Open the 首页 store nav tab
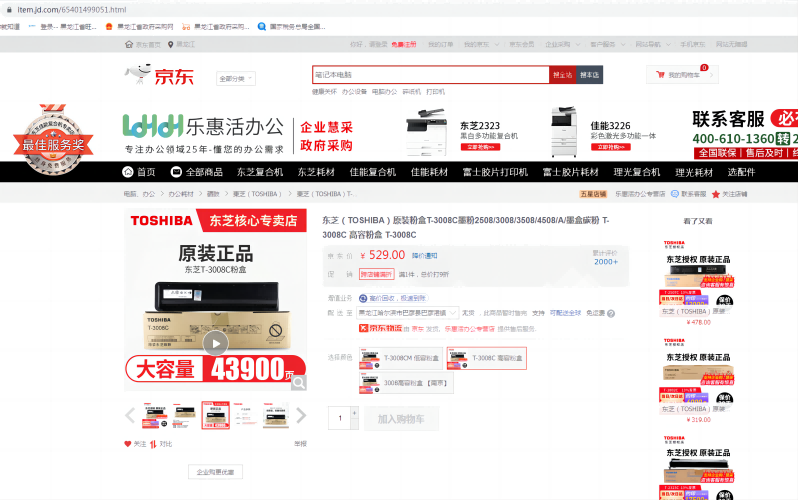 click(x=139, y=172)
